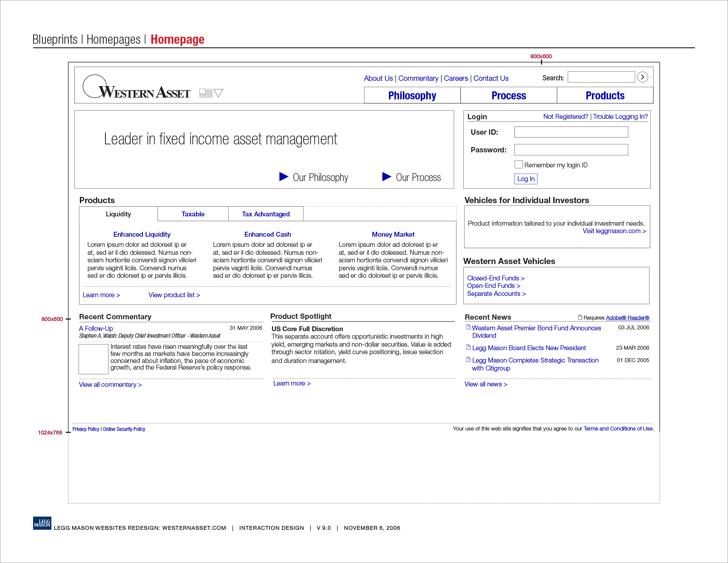Open Money Market product link
The width and height of the screenshot is (728, 563).
[x=393, y=234]
